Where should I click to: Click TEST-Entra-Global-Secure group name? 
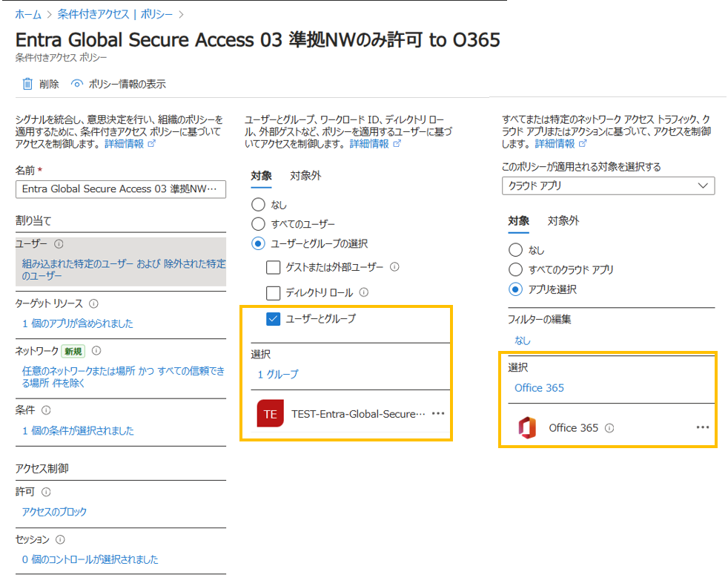[358, 414]
